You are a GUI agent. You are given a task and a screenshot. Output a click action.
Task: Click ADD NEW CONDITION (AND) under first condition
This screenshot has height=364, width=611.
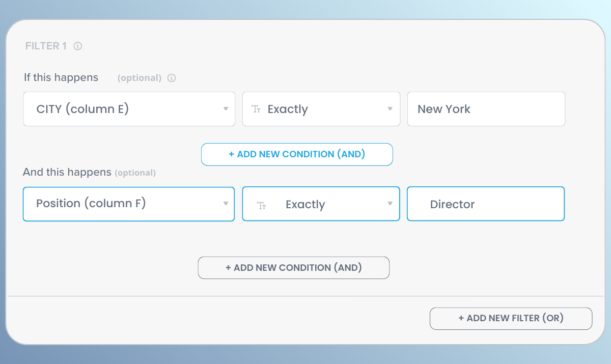(297, 154)
